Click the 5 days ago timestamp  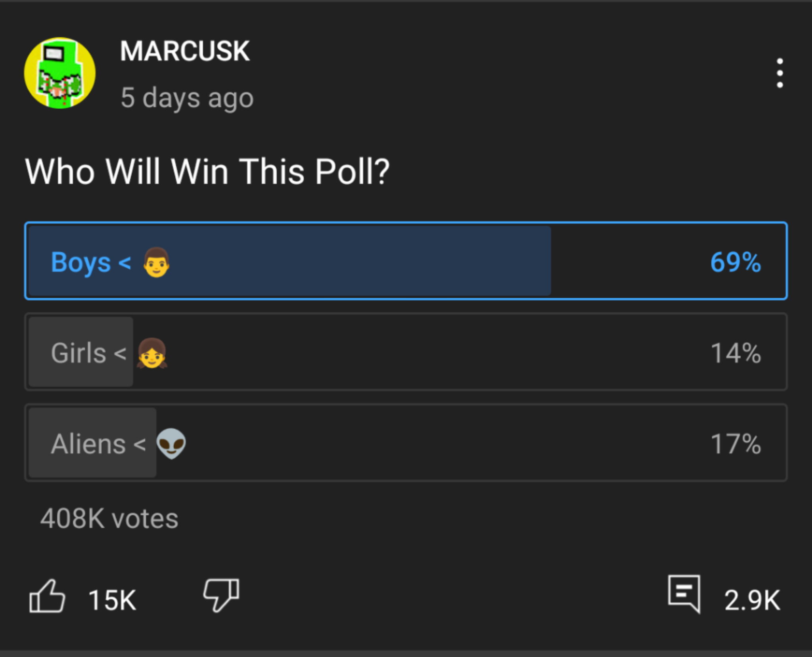pyautogui.click(x=187, y=97)
